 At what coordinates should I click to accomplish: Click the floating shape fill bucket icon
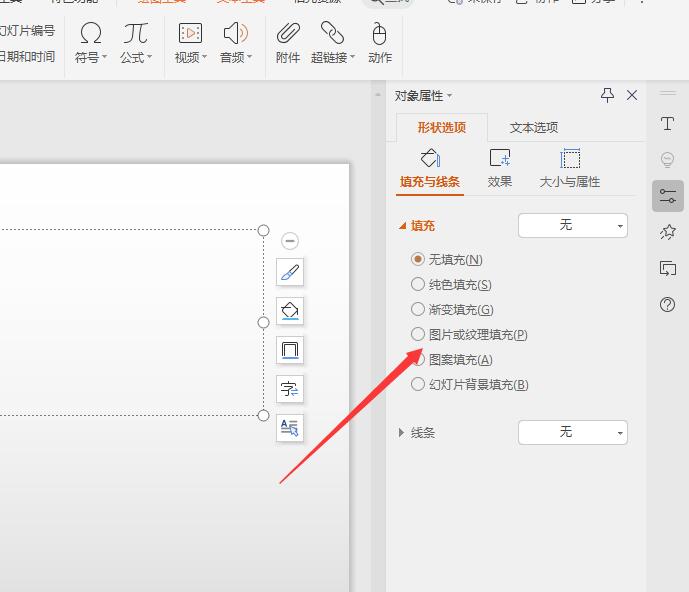tap(290, 311)
